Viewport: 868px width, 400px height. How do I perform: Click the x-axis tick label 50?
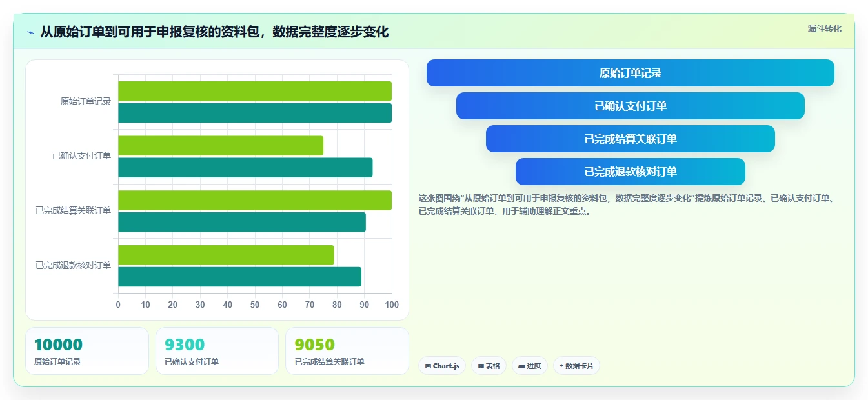(255, 305)
